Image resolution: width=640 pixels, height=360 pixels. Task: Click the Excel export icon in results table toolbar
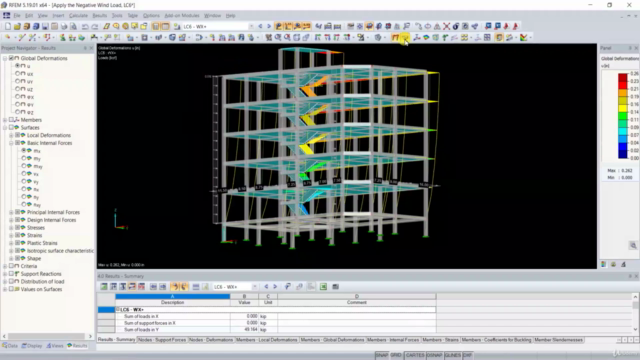tap(323, 287)
